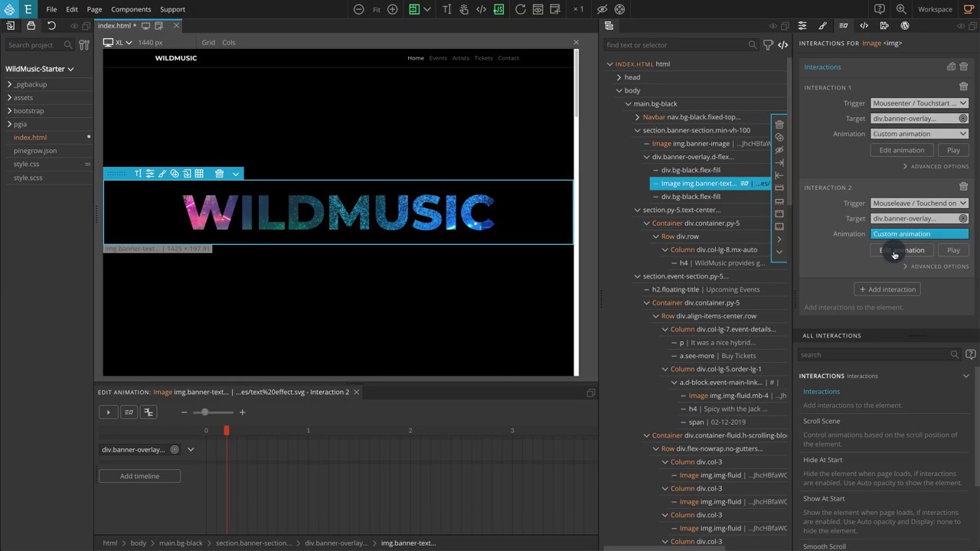The width and height of the screenshot is (980, 551).
Task: Open the project file manager tools icon
Action: (84, 45)
